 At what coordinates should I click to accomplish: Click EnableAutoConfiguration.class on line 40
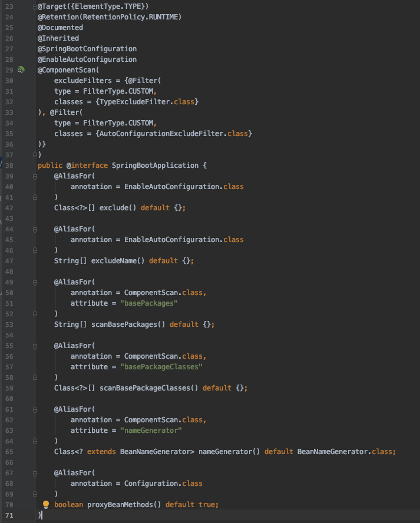tap(184, 187)
